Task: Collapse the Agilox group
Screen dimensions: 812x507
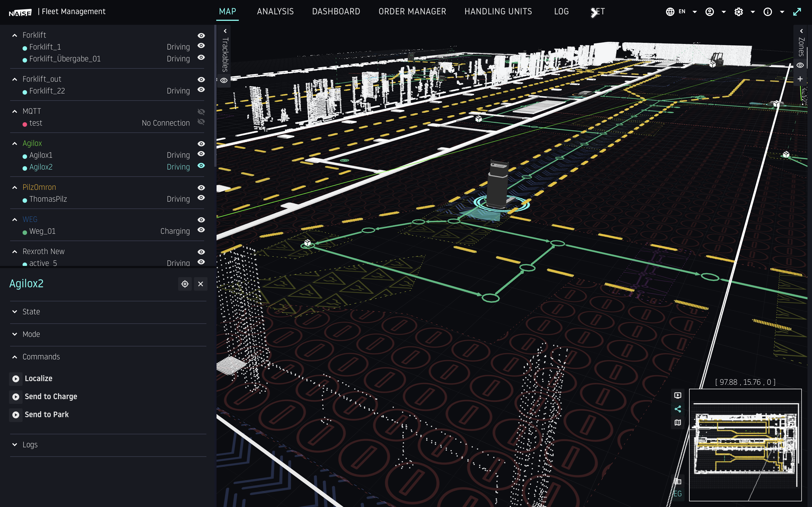Action: tap(14, 144)
